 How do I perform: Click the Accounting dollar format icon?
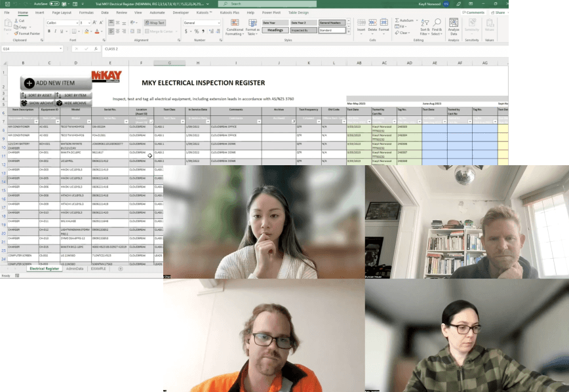tap(186, 31)
